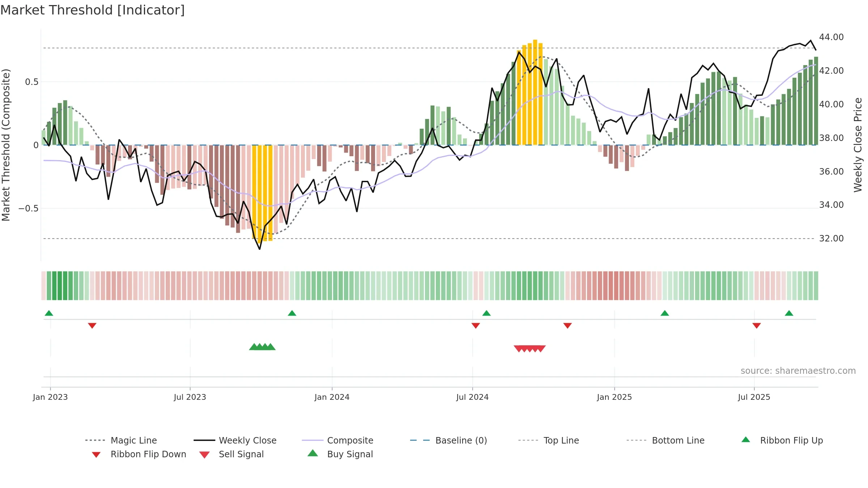Click the red Ribbon Flip Down marker in early 2023
The height and width of the screenshot is (488, 868).
pyautogui.click(x=92, y=326)
